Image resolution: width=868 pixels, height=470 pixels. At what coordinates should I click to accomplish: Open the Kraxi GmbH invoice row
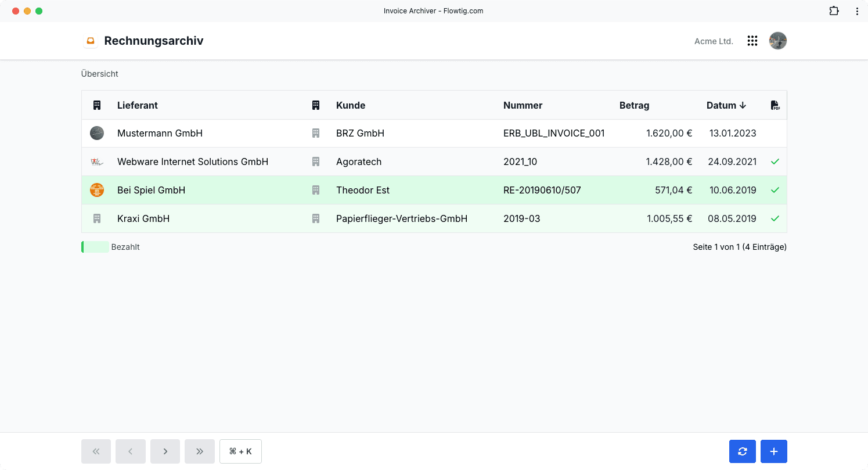tap(434, 218)
